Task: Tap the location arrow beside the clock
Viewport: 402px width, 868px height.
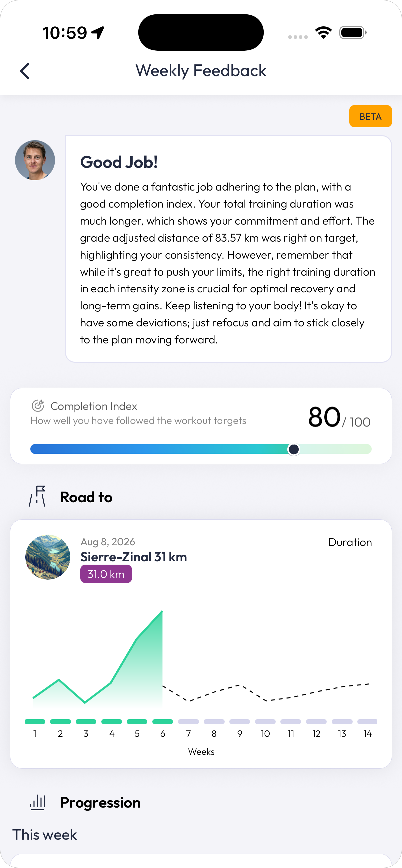Action: pos(98,33)
